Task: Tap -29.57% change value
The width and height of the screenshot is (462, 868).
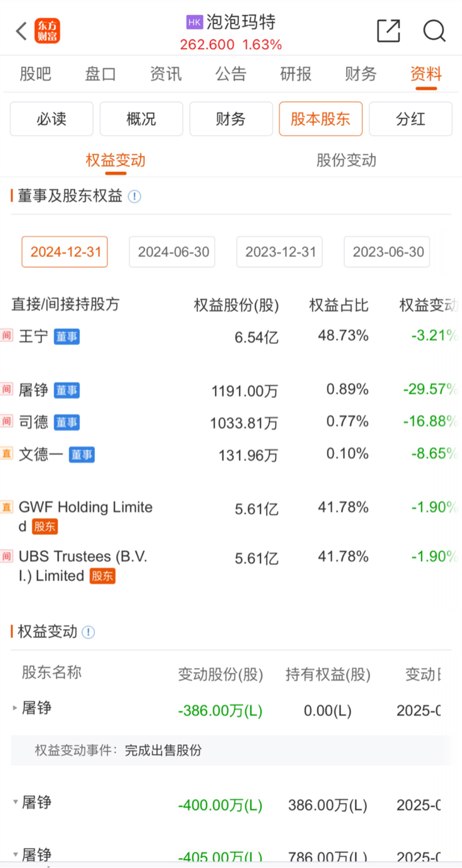Action: coord(430,390)
